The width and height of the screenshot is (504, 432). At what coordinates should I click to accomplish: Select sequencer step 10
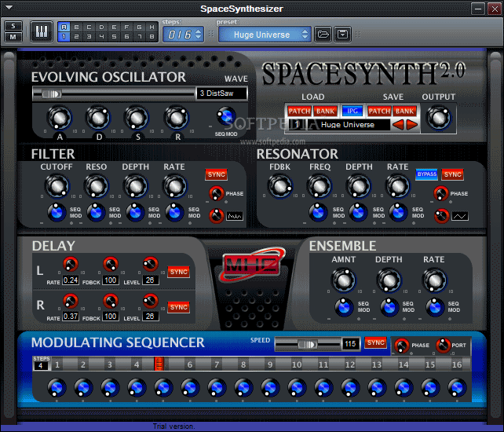coord(297,364)
